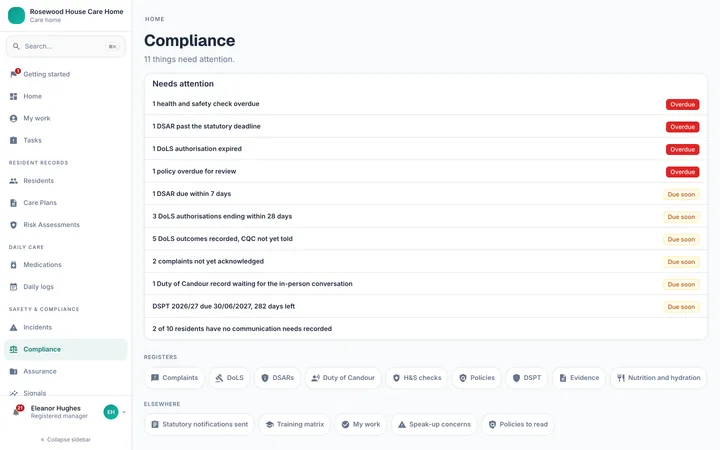
Task: Click the H&S checks shield icon
Action: pos(396,378)
